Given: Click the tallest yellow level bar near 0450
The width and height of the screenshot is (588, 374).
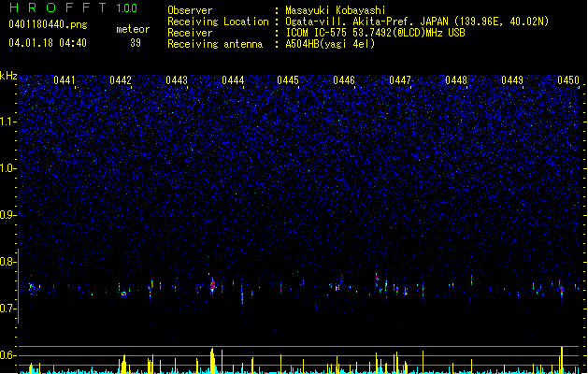Looking at the screenshot, I should tap(562, 360).
